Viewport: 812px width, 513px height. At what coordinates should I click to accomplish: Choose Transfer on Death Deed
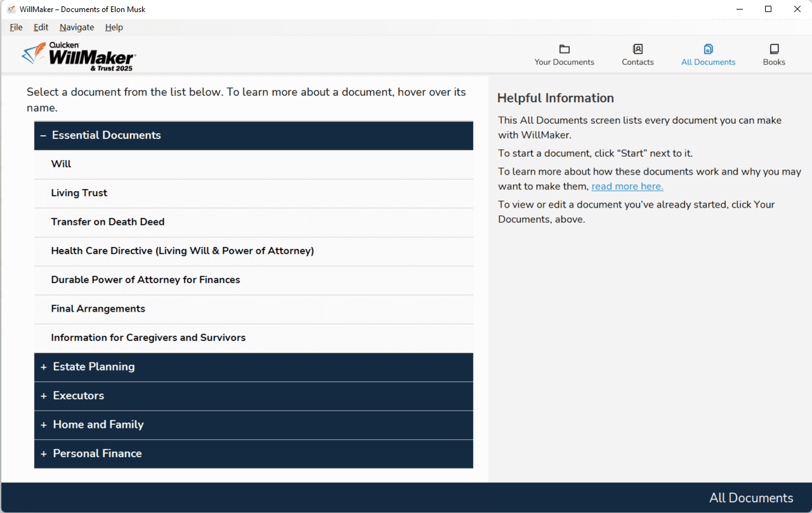pos(108,222)
